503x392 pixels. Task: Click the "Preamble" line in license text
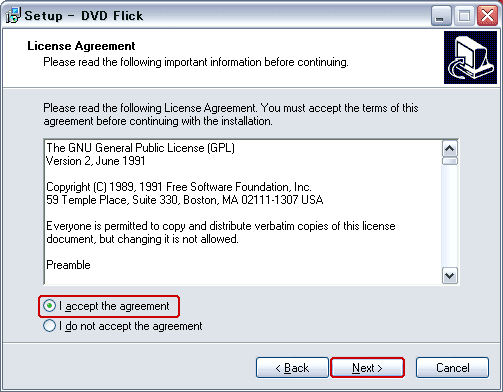[x=68, y=265]
